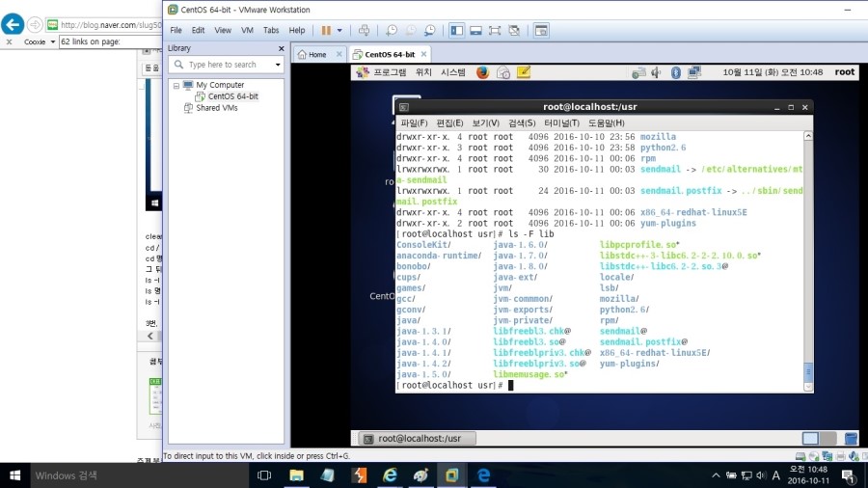The width and height of the screenshot is (868, 488).
Task: Open the Windows Start menu
Action: coord(14,475)
